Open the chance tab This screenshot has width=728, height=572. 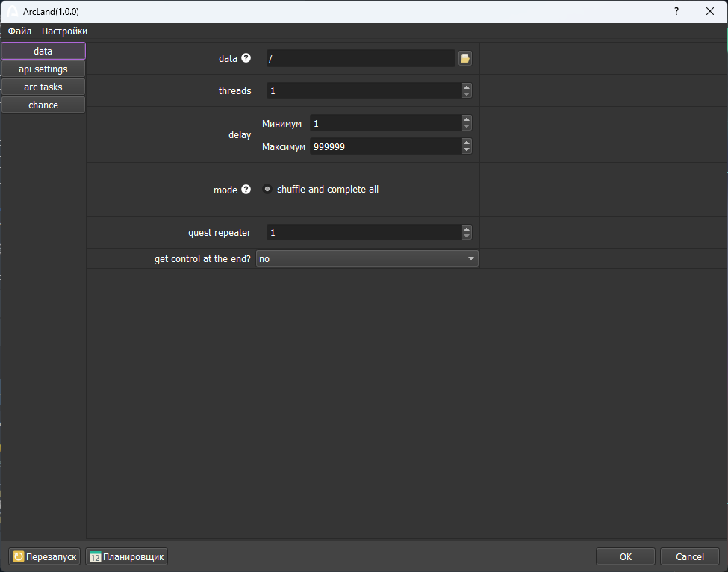[43, 105]
